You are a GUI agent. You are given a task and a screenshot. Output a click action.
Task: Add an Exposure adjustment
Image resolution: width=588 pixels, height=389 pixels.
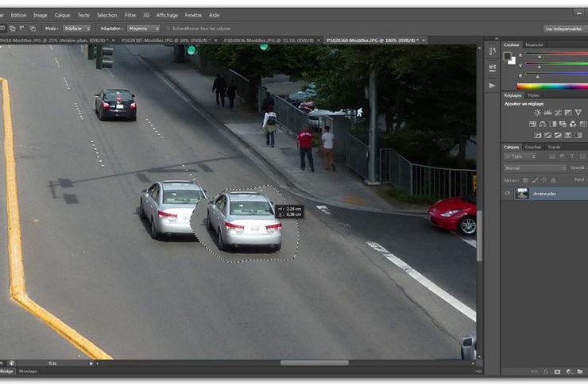point(568,113)
